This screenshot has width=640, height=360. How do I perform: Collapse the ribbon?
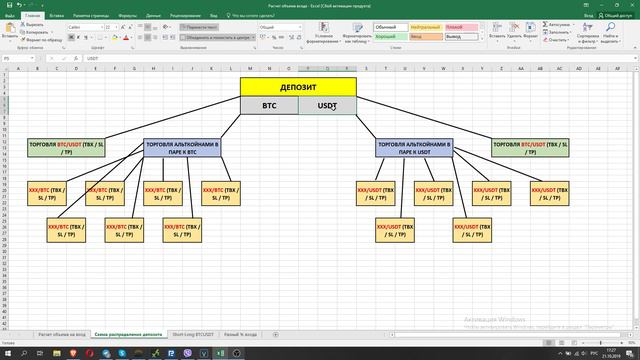point(635,48)
